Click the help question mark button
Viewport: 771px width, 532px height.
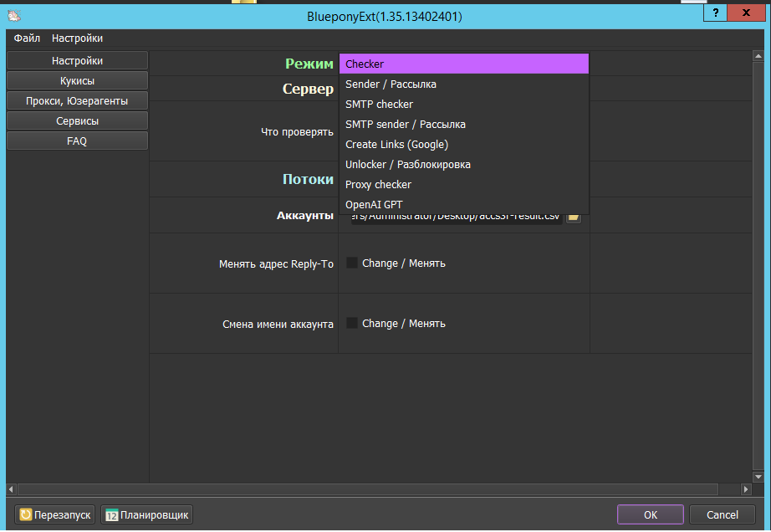tap(716, 13)
